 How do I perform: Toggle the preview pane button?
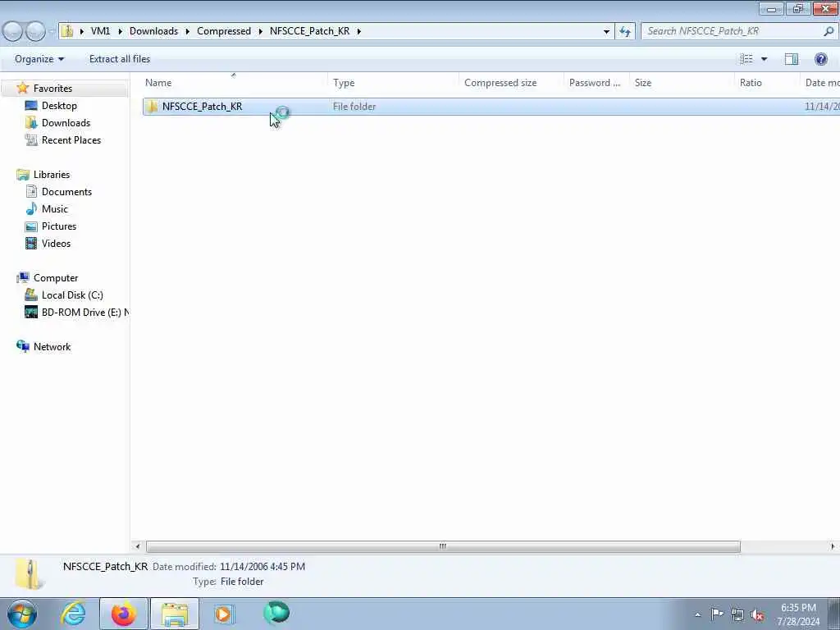coord(792,59)
